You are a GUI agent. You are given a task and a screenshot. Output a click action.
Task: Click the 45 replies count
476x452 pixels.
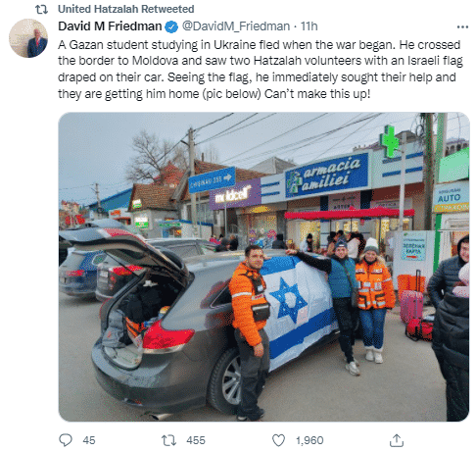click(89, 440)
